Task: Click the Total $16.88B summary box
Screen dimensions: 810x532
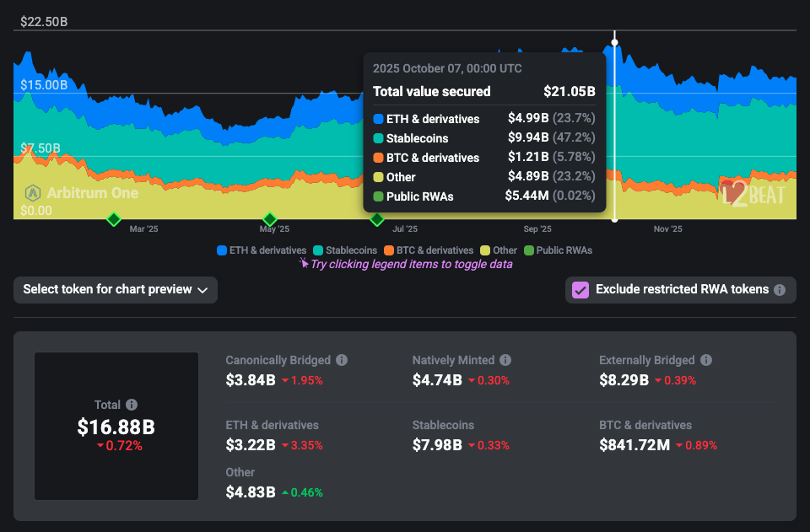Action: coord(116,427)
